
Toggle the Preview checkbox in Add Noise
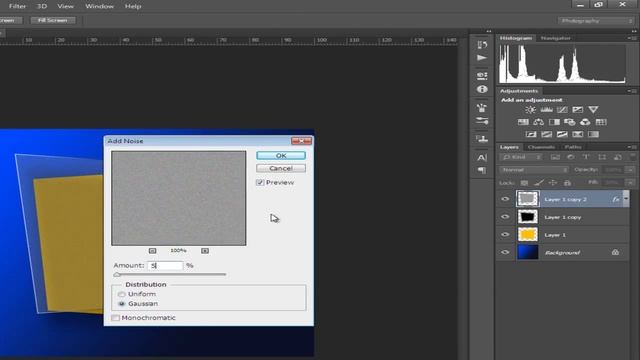(260, 182)
